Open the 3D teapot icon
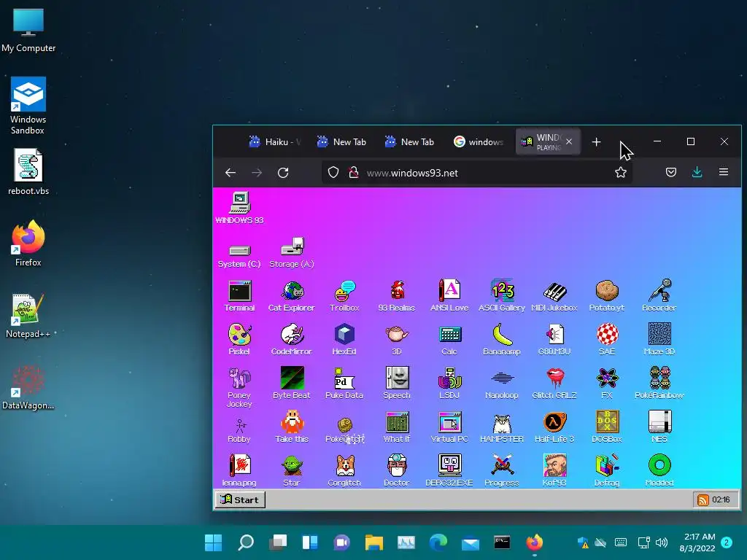Image resolution: width=747 pixels, height=560 pixels. click(397, 340)
